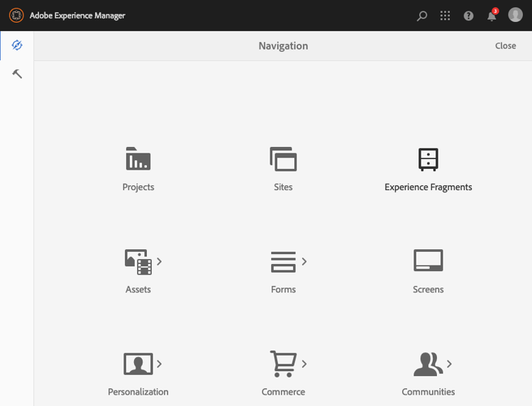Expand the chevron next to Commerce
Image resolution: width=532 pixels, height=406 pixels.
point(304,364)
